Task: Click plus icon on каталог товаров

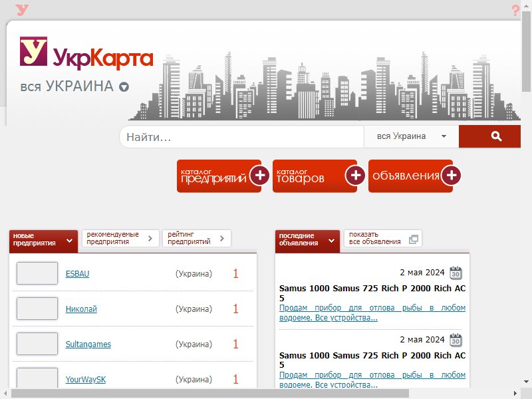Action: [x=355, y=176]
